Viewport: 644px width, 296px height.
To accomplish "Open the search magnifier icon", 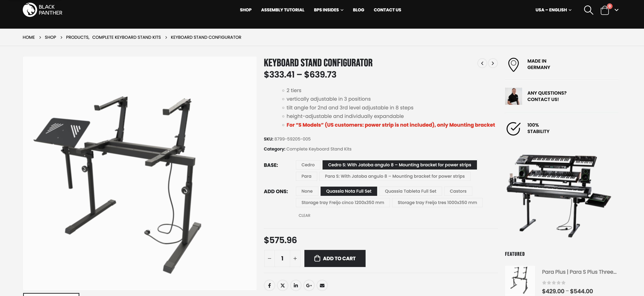I will 588,10.
